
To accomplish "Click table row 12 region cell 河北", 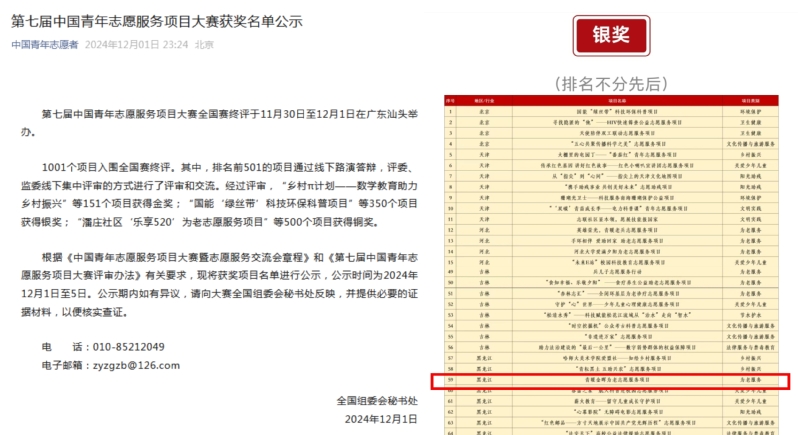I will (x=484, y=230).
